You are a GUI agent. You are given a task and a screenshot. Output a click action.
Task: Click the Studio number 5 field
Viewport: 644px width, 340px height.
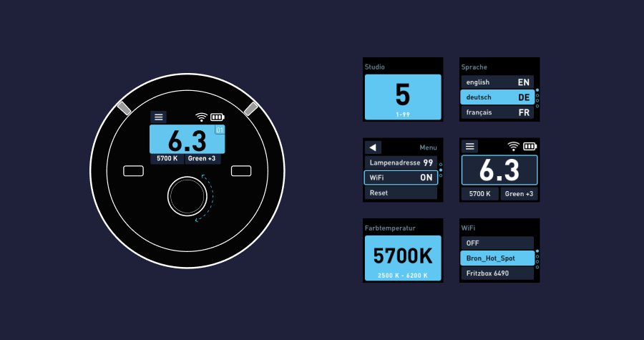(x=403, y=97)
